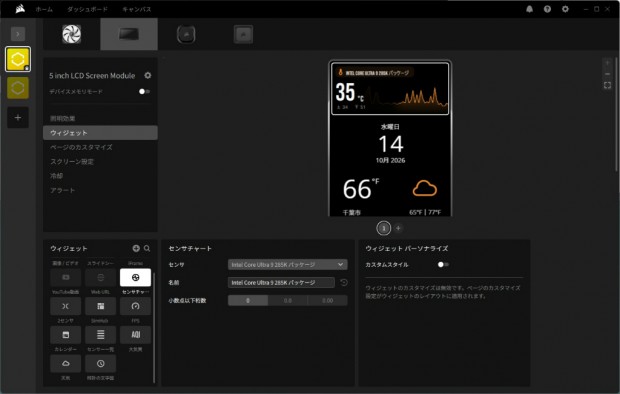Click the 名前 text field

point(281,282)
